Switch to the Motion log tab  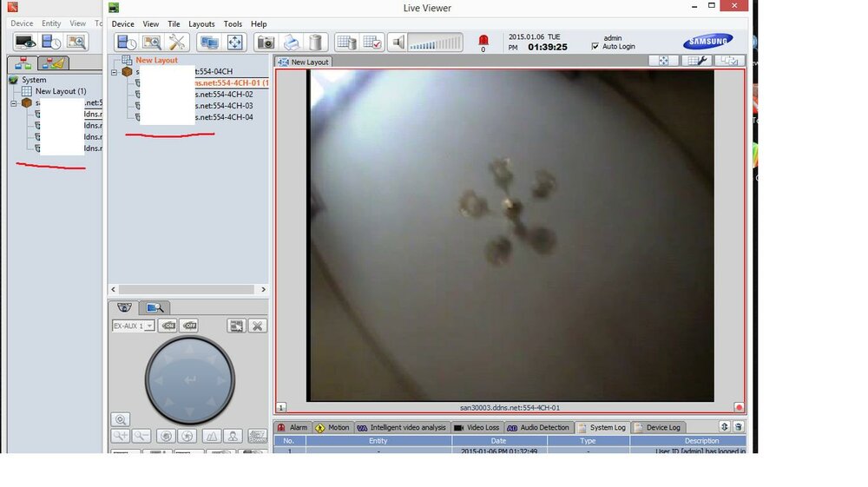tap(332, 427)
